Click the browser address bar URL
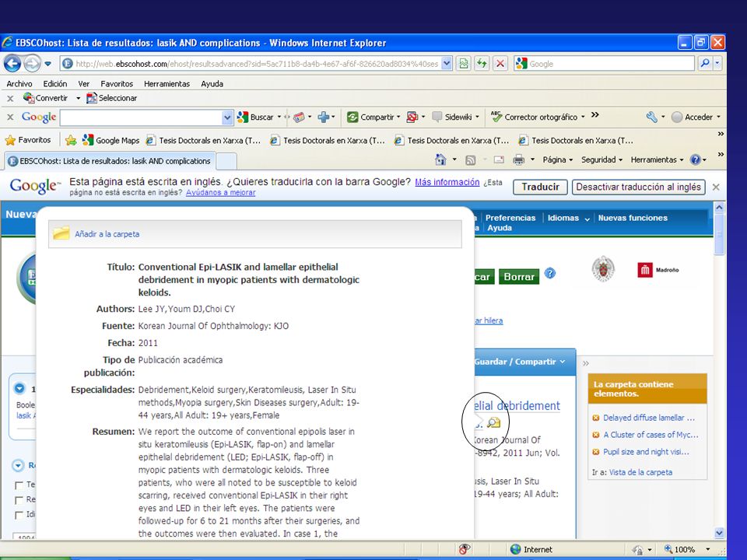Screen dimensions: 747x560 tap(257, 64)
